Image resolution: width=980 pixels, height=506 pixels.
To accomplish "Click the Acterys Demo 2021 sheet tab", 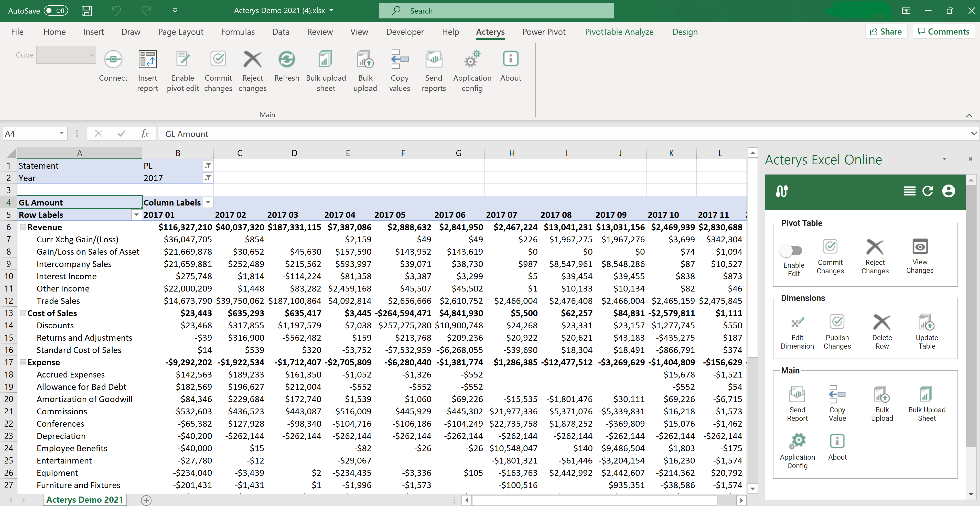I will 84,500.
